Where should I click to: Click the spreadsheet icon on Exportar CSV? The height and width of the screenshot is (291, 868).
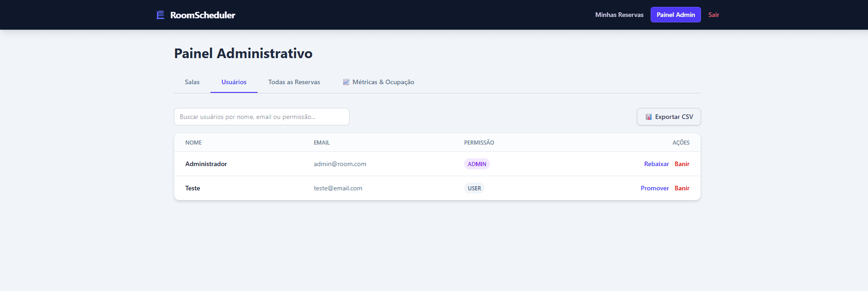[x=648, y=117]
